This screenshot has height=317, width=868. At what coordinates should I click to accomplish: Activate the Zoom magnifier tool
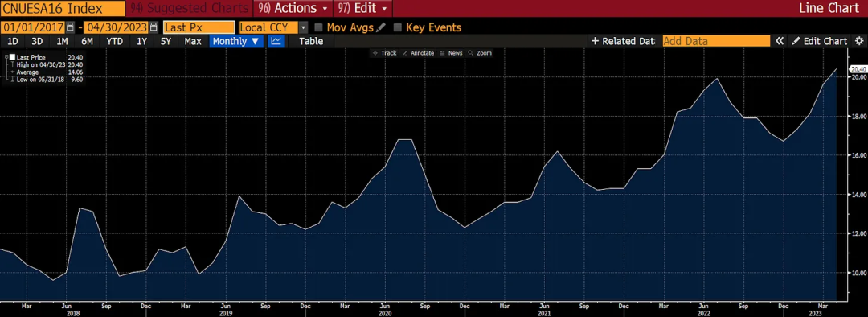479,53
